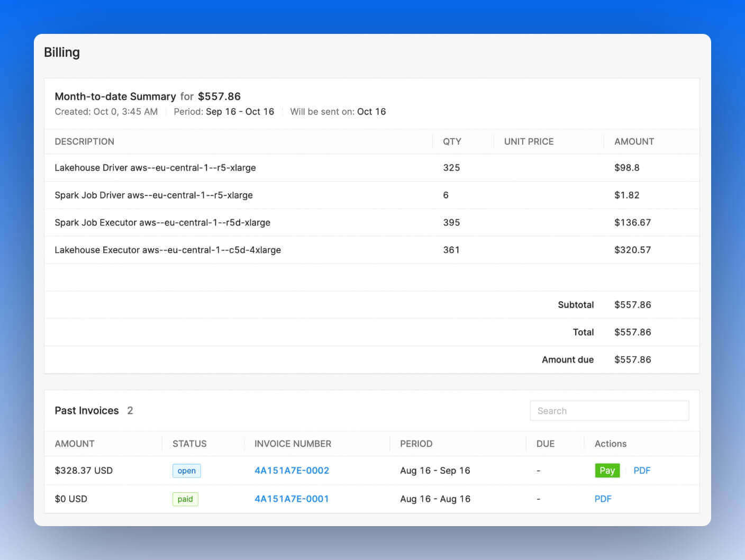Click Will be sent on: Oct 16

pos(338,112)
